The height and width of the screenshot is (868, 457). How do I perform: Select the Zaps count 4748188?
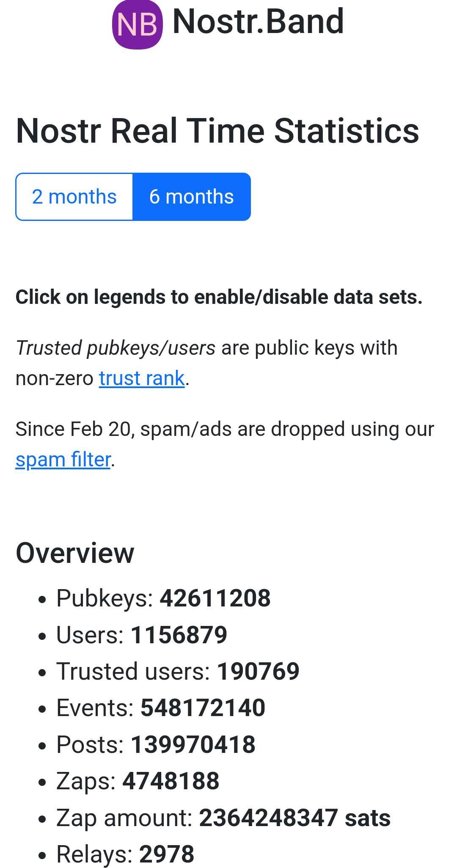click(171, 781)
